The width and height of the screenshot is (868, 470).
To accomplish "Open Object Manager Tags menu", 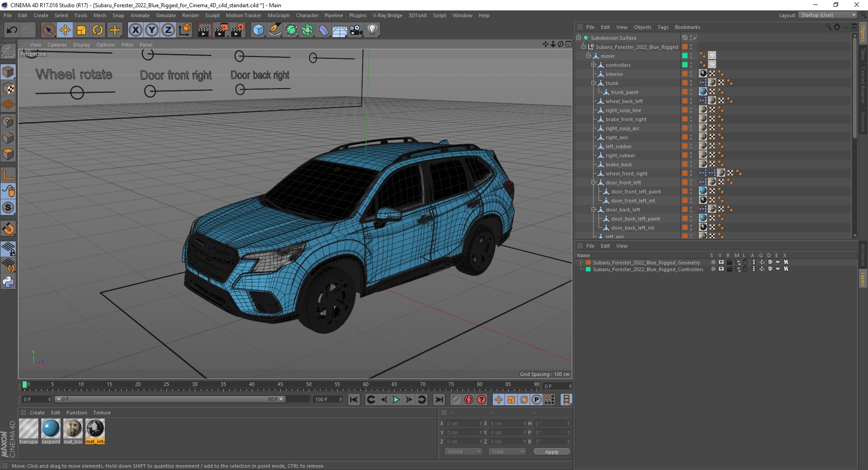I will 663,27.
